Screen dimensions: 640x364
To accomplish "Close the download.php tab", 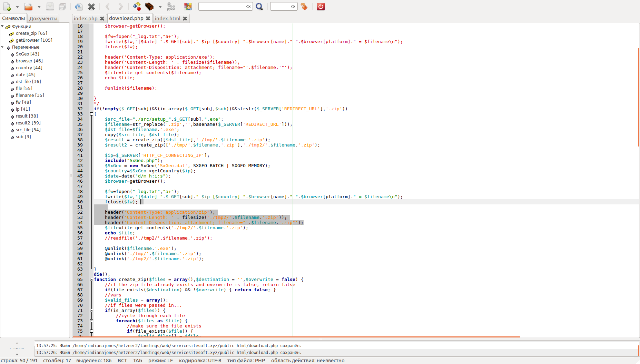I will click(148, 18).
